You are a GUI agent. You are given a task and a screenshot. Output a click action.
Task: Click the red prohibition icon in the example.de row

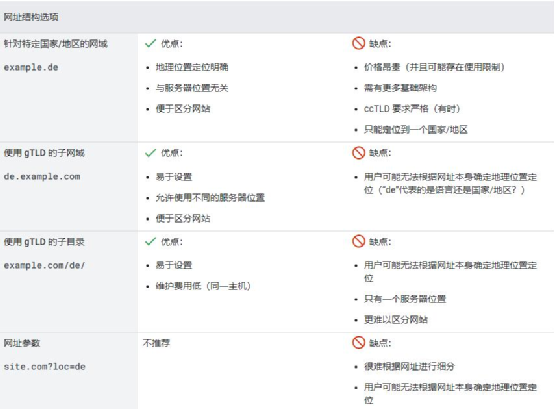tap(358, 43)
